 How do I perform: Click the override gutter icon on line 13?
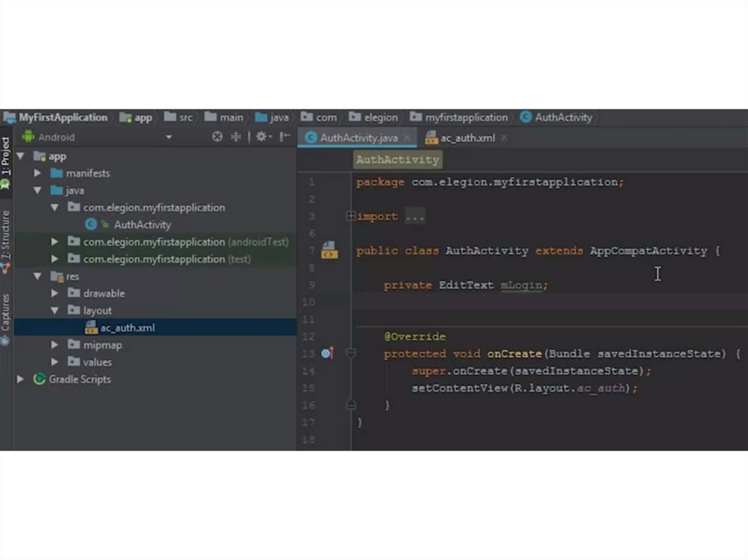(x=327, y=353)
